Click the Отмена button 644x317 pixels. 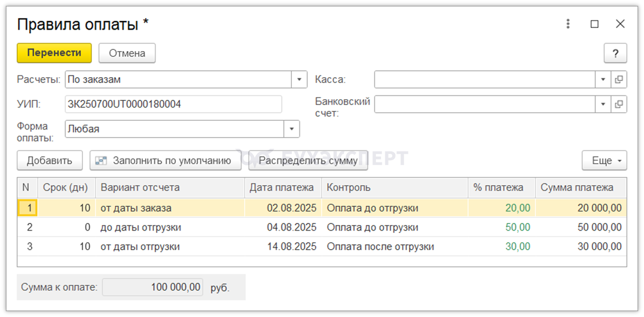coord(127,53)
